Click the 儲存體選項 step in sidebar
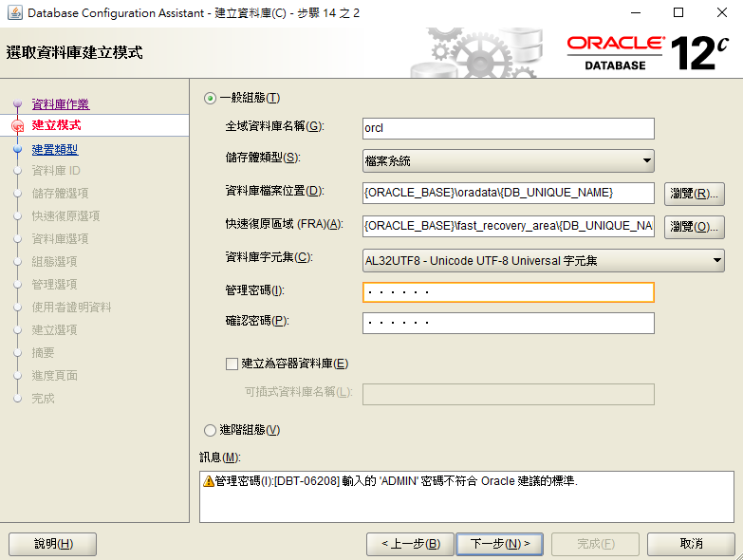The height and width of the screenshot is (560, 743). click(60, 194)
